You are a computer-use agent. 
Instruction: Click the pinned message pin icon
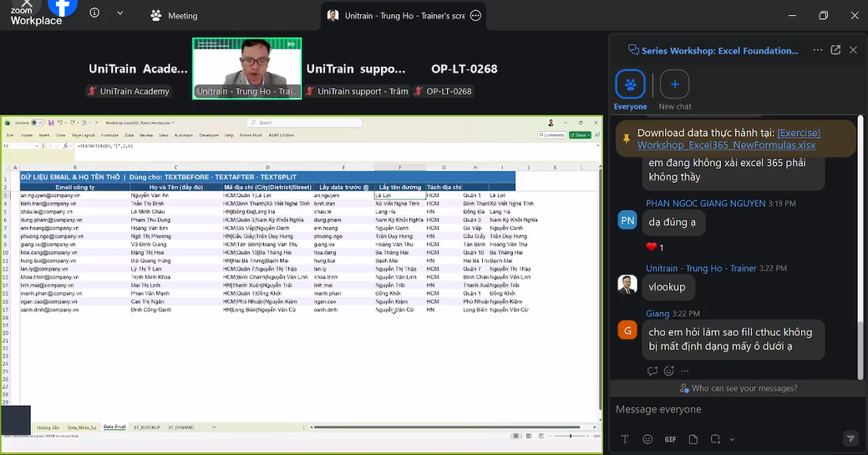[x=626, y=139]
